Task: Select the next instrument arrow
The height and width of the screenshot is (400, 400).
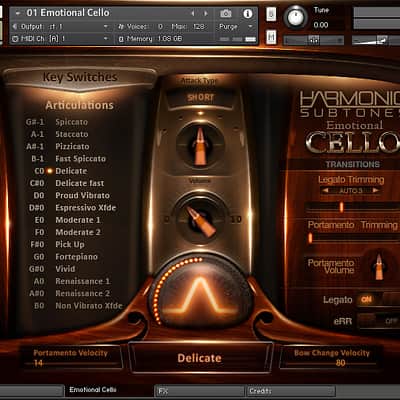Action: (206, 13)
